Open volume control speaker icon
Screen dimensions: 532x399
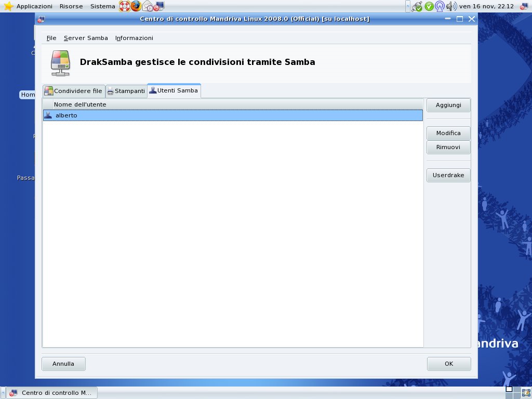(x=451, y=6)
